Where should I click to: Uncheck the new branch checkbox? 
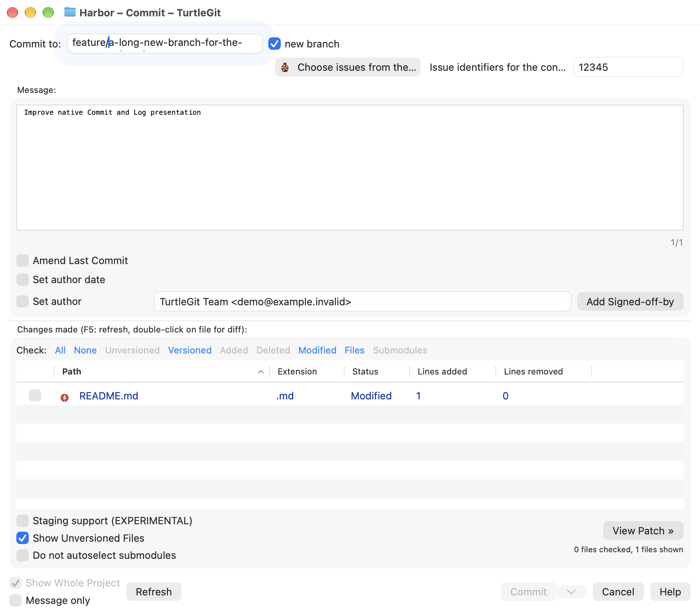[x=275, y=44]
